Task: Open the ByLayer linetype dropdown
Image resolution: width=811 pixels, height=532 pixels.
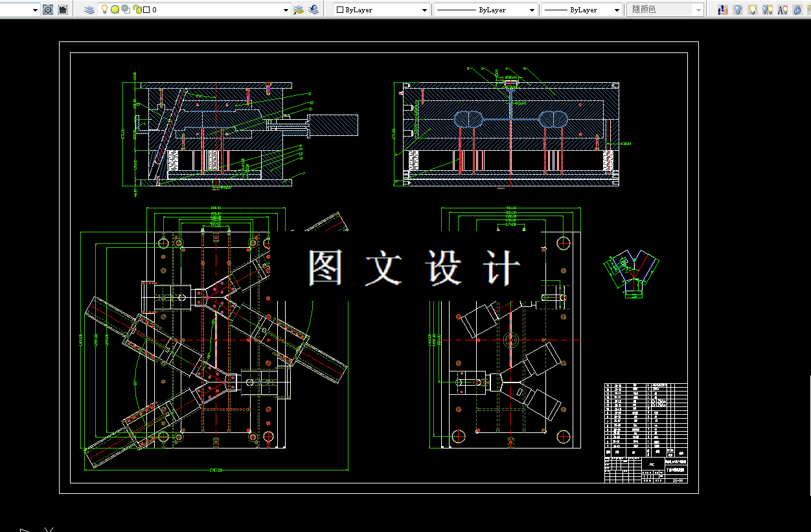Action: pos(485,10)
